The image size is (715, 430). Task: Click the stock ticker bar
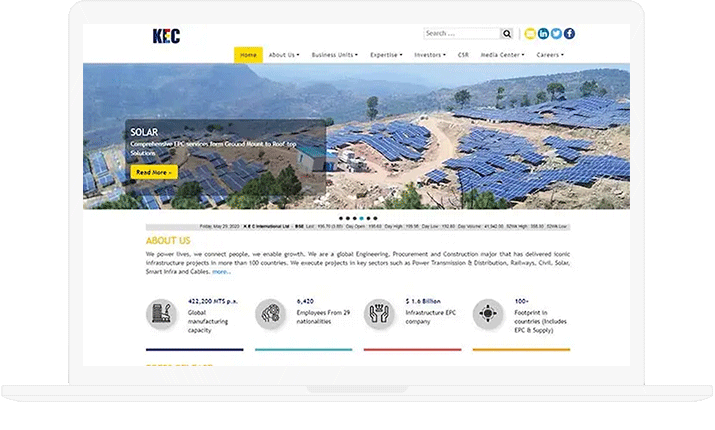(x=358, y=227)
